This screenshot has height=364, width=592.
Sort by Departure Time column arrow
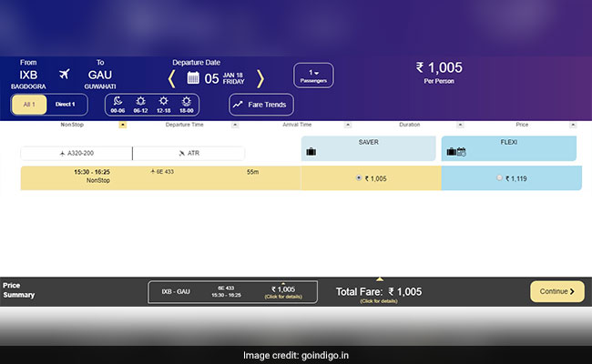coord(235,125)
